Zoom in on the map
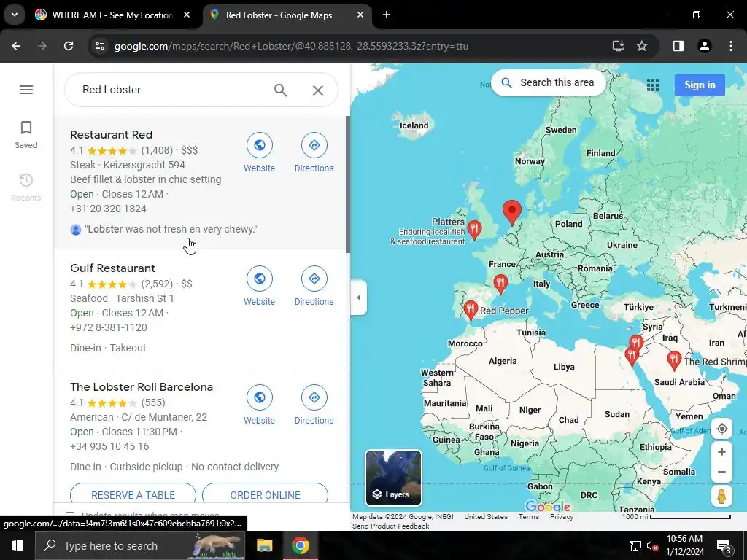This screenshot has width=747, height=560. pyautogui.click(x=721, y=451)
